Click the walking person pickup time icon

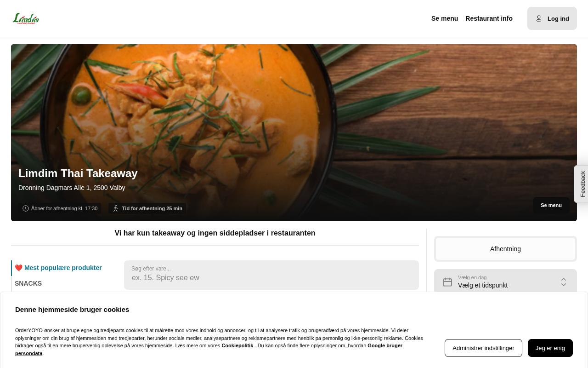[116, 208]
